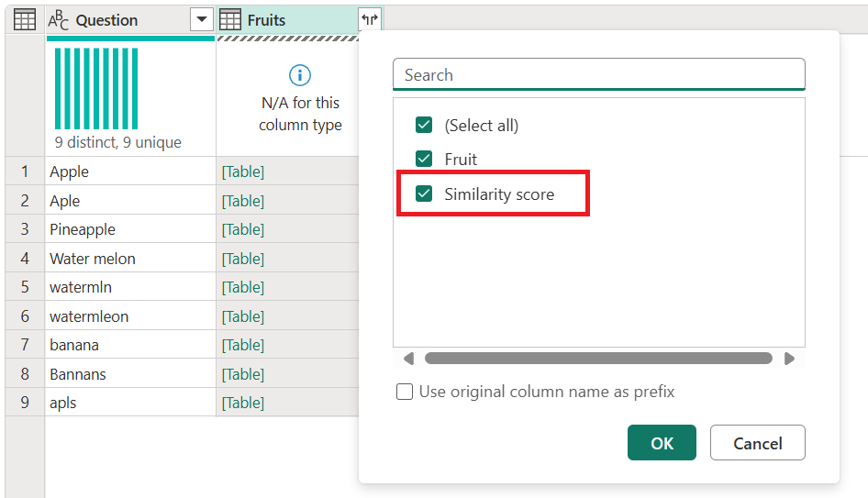Open the [Table] link in Pineapple row
This screenshot has width=868, height=498.
[x=243, y=229]
